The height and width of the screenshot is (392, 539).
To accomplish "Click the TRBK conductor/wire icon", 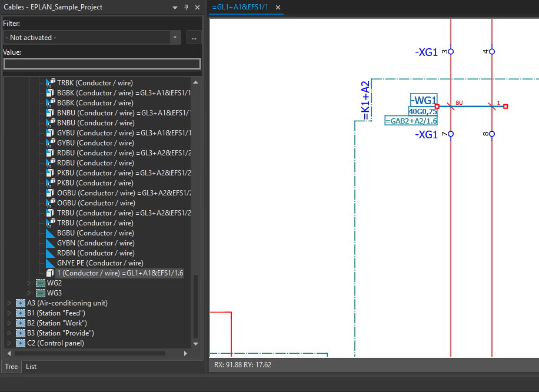I will tap(50, 82).
